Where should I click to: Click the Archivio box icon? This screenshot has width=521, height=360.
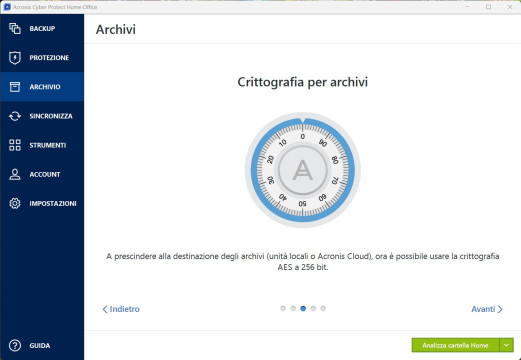coord(15,87)
